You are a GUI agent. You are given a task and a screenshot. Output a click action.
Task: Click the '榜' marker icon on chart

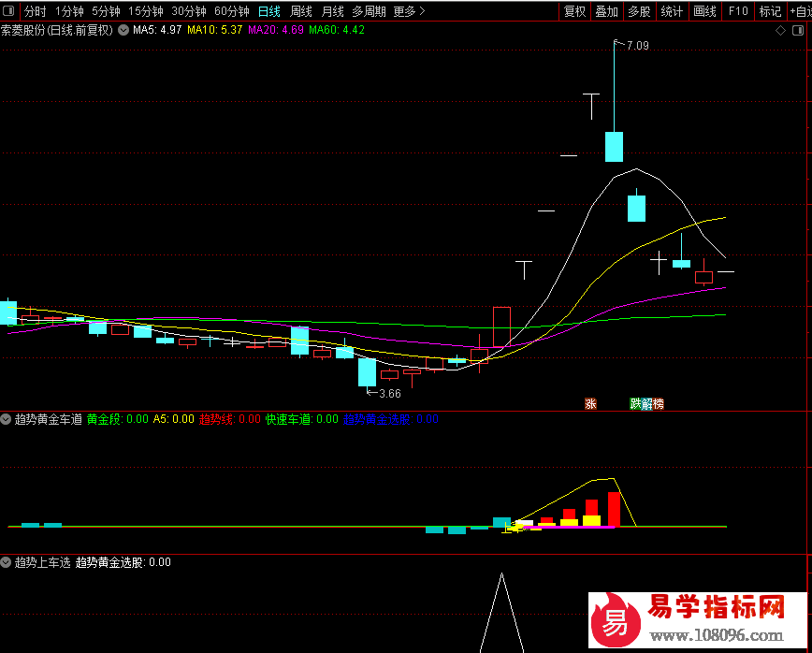659,404
